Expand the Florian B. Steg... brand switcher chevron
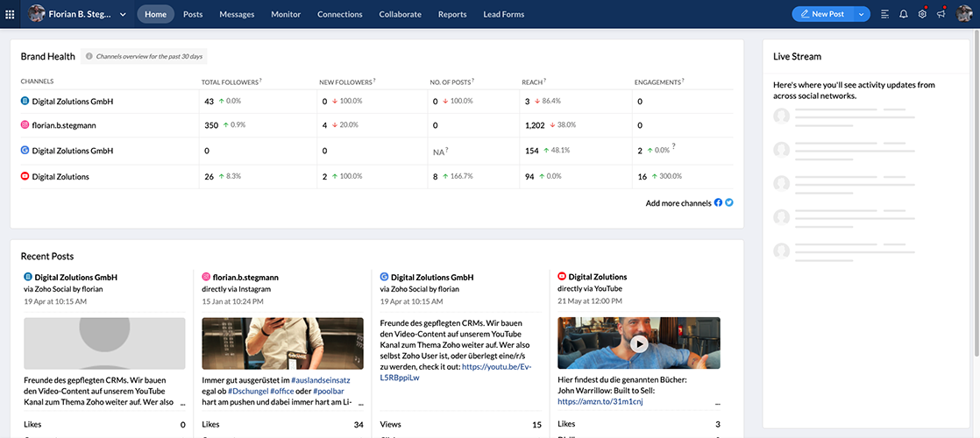This screenshot has height=438, width=980. click(x=123, y=14)
